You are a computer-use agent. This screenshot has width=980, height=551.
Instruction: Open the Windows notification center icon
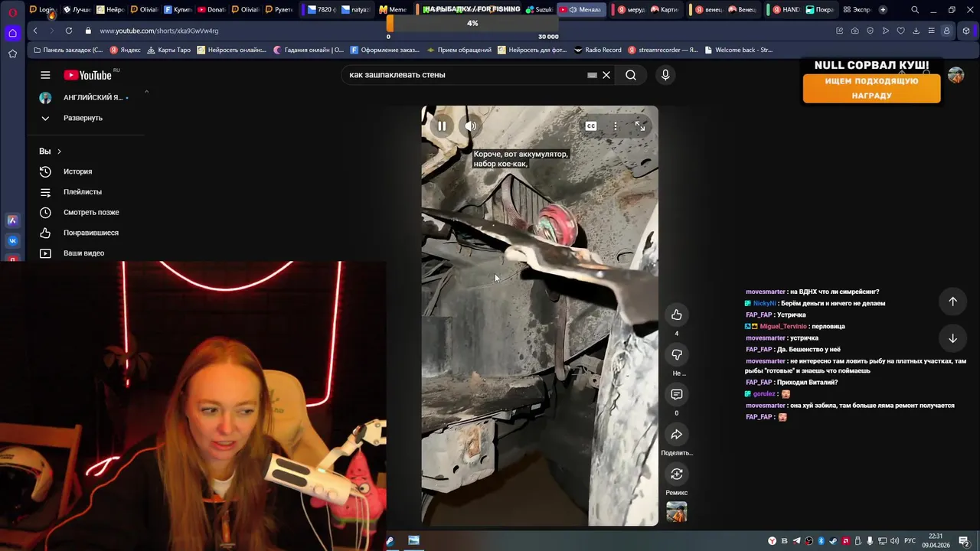click(964, 541)
